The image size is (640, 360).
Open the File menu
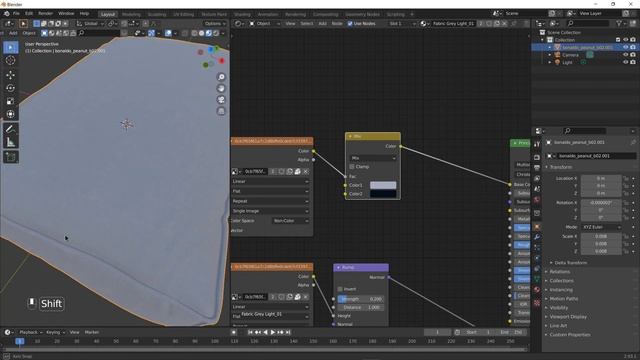pos(16,13)
